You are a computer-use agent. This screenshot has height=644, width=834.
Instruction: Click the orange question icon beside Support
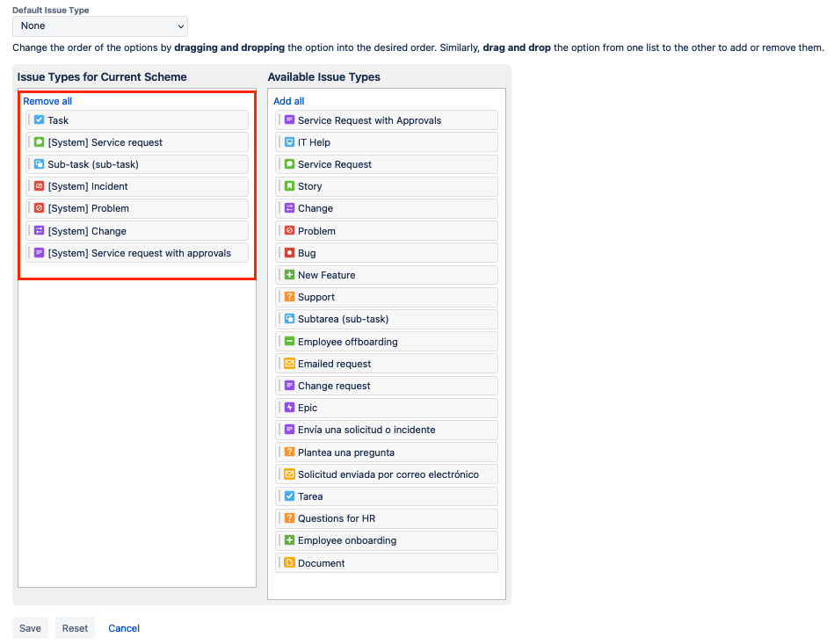click(x=289, y=297)
